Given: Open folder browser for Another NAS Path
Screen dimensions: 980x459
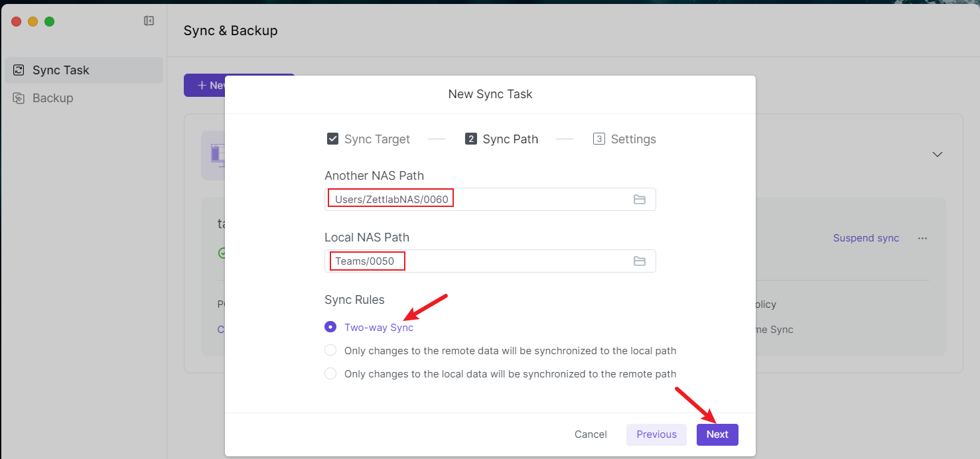Looking at the screenshot, I should coord(639,200).
